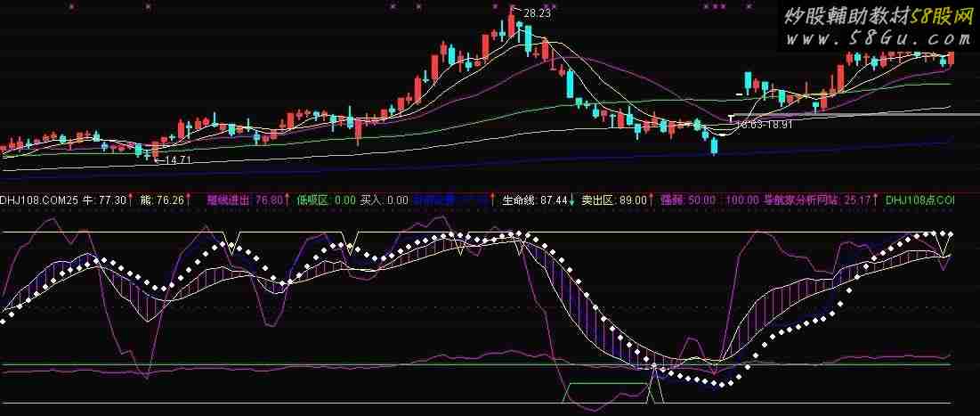Click the DHJ108.COM25 indicator name
This screenshot has height=416, width=980.
point(39,200)
